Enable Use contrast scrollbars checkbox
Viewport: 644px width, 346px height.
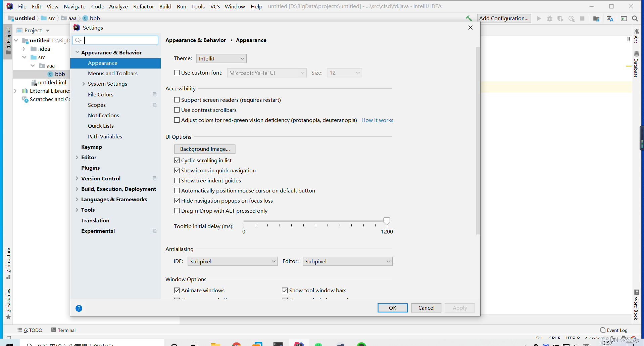177,110
